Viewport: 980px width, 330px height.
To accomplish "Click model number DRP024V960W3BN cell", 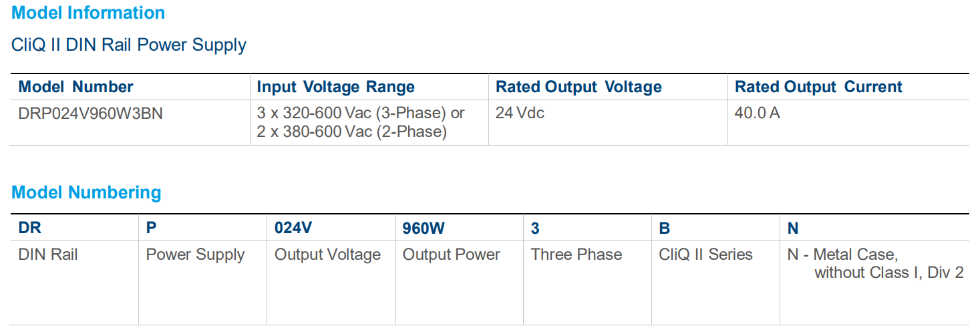I will pyautogui.click(x=90, y=113).
